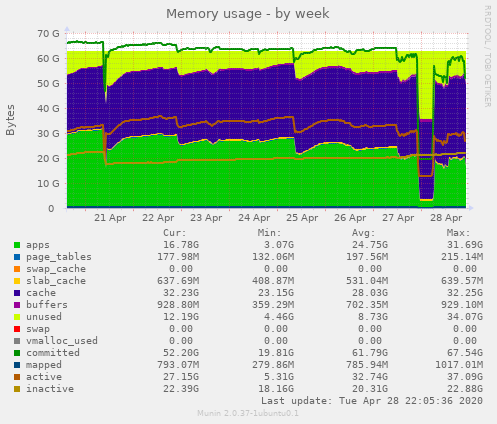Click the vmalloc_used gray legend swatch
The image size is (497, 424).
click(x=17, y=341)
